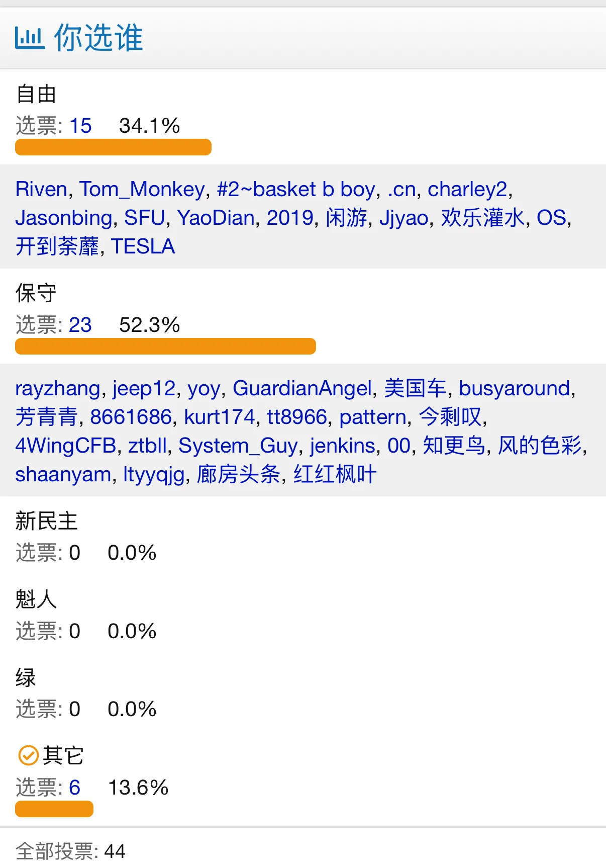Select the 绿 poll option
The height and width of the screenshot is (868, 606).
(26, 677)
